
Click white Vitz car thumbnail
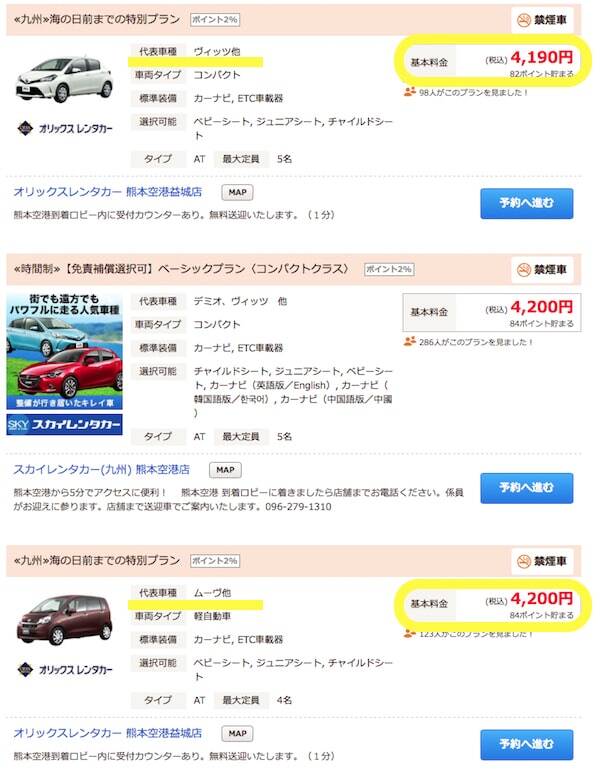coord(65,79)
